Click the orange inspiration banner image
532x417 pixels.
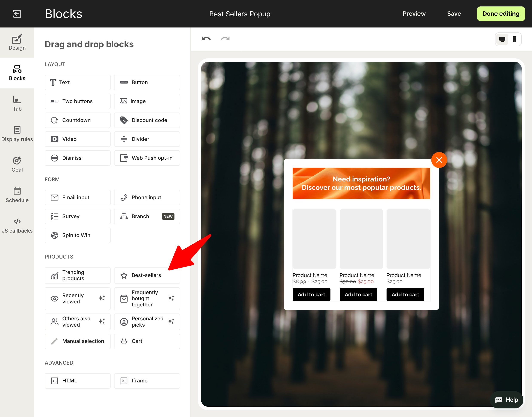361,183
